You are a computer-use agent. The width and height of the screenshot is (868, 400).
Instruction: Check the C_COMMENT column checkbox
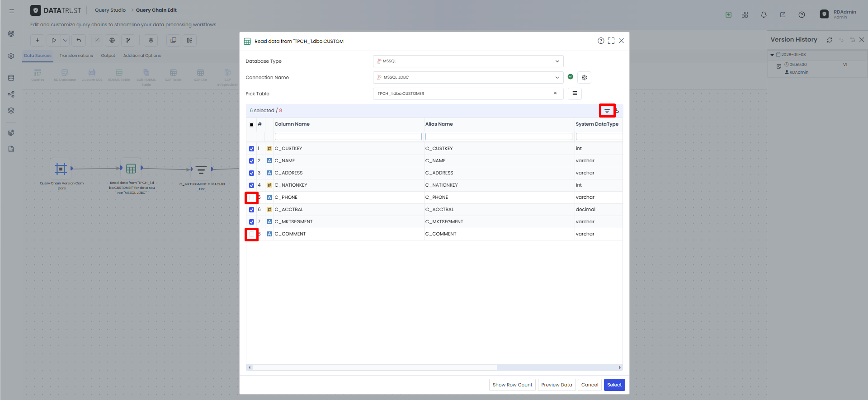tap(251, 234)
